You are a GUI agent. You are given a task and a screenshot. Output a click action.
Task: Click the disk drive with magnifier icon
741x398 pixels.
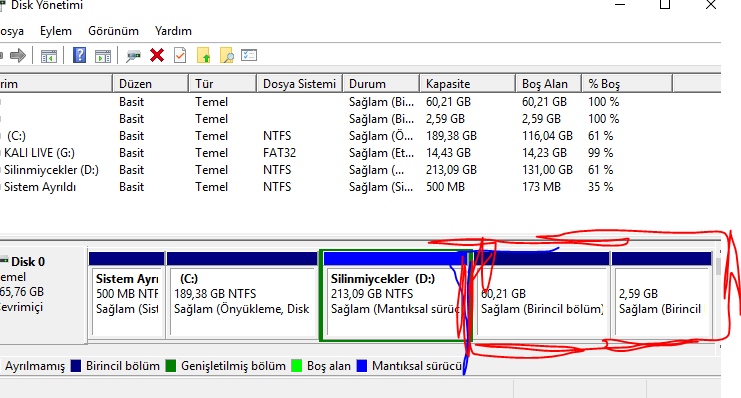click(x=134, y=56)
